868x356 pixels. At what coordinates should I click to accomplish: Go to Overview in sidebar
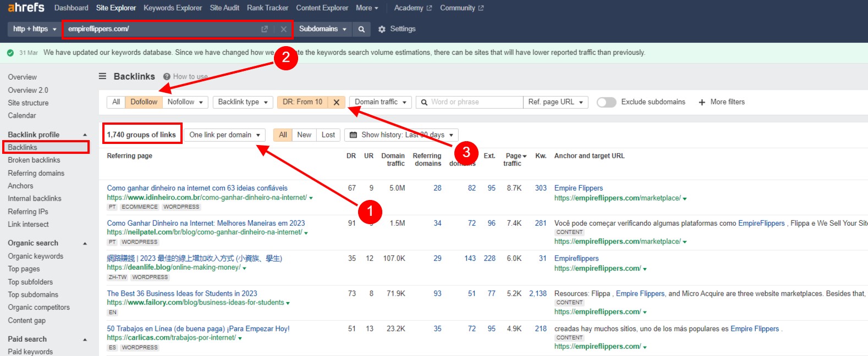pyautogui.click(x=23, y=77)
